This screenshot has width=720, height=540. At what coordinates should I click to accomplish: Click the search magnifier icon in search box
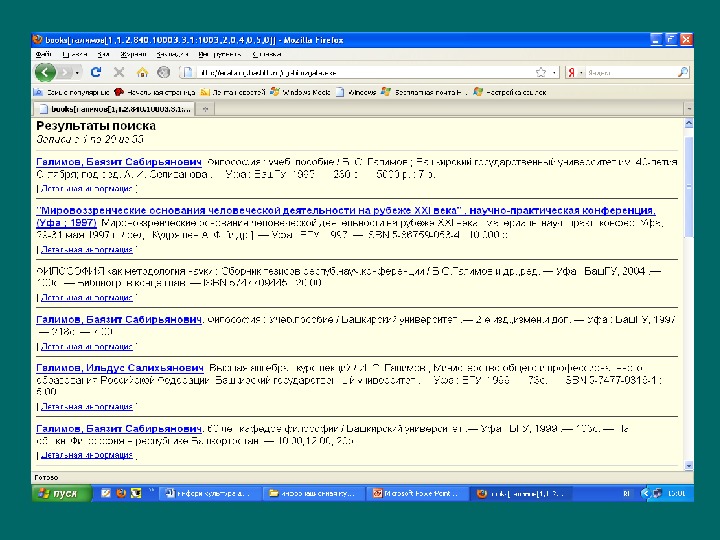point(683,72)
